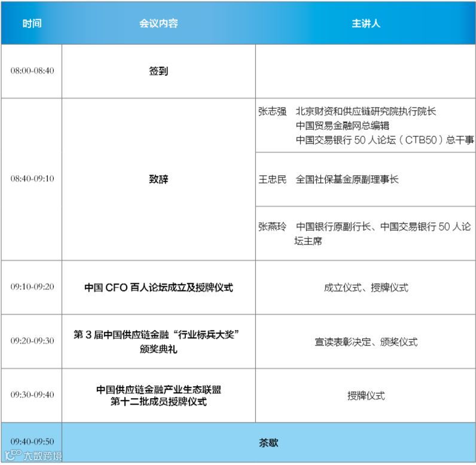Select the 08:00-08:40 time cell

coord(32,71)
